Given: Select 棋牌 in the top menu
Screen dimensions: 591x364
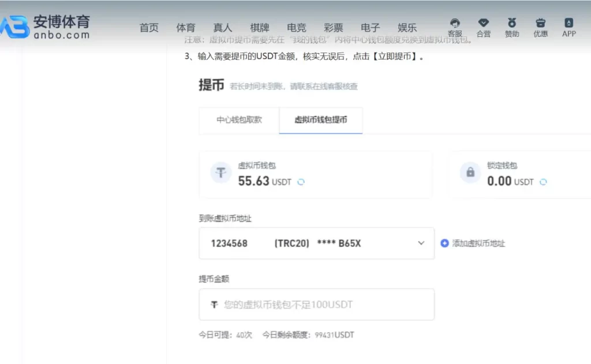Looking at the screenshot, I should pyautogui.click(x=260, y=28).
